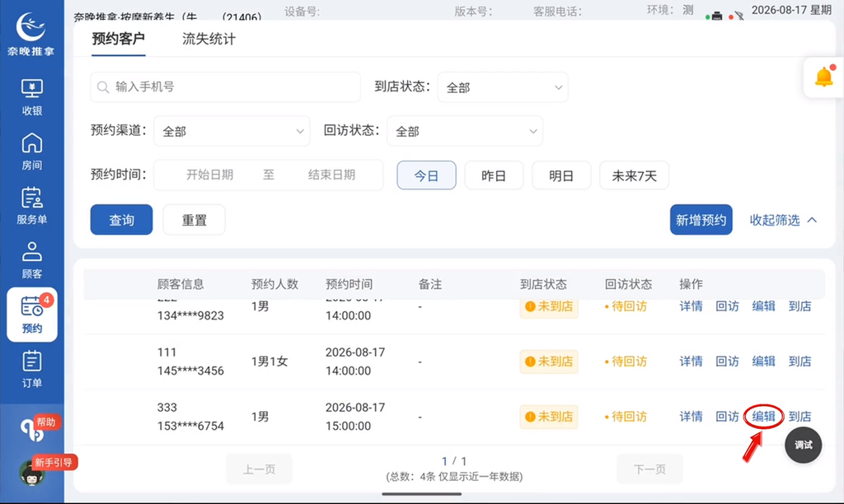Mark 到店 in the 134****9823 row

point(799,306)
